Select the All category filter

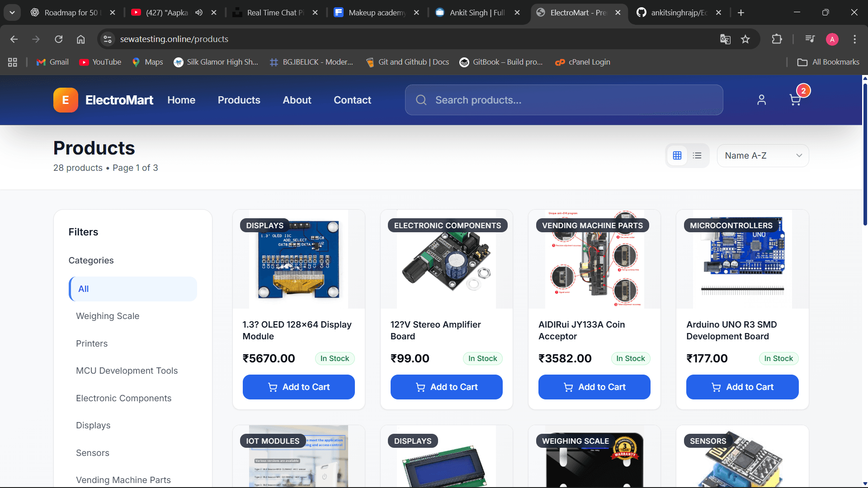pos(133,289)
